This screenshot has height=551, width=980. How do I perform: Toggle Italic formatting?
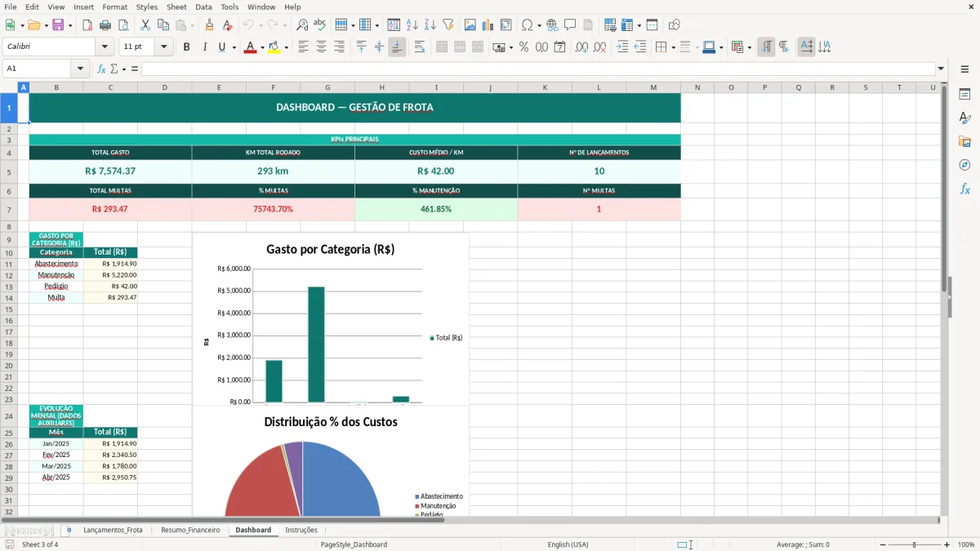click(204, 47)
